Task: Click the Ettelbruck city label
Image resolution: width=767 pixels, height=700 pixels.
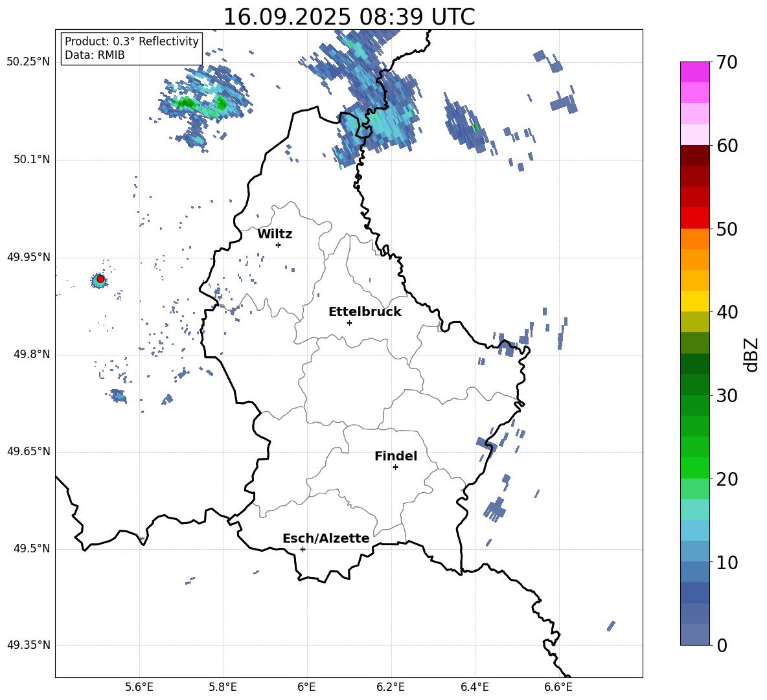Action: click(365, 312)
